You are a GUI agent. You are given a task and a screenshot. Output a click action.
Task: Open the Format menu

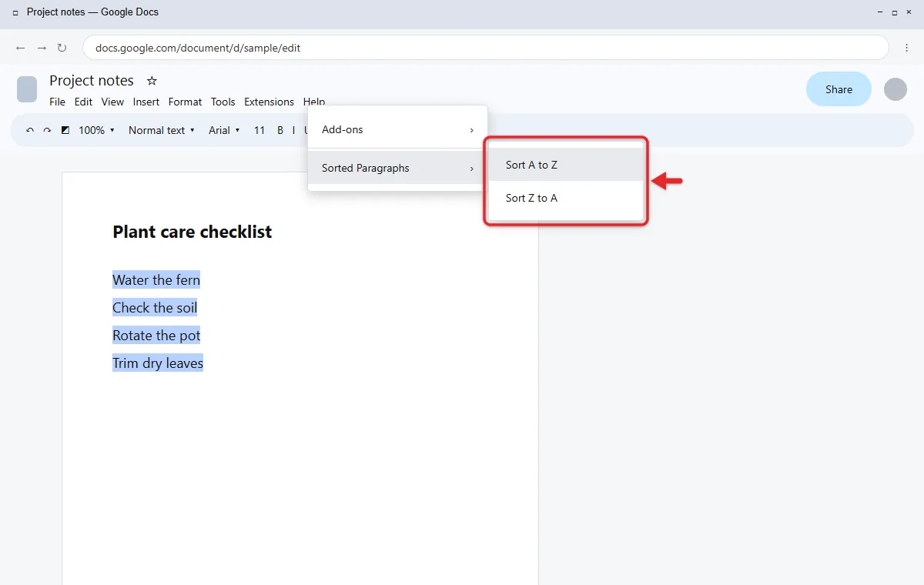pyautogui.click(x=185, y=102)
